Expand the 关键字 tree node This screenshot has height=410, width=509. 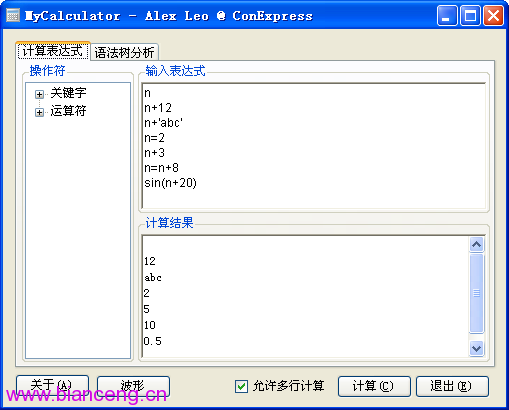tap(39, 94)
